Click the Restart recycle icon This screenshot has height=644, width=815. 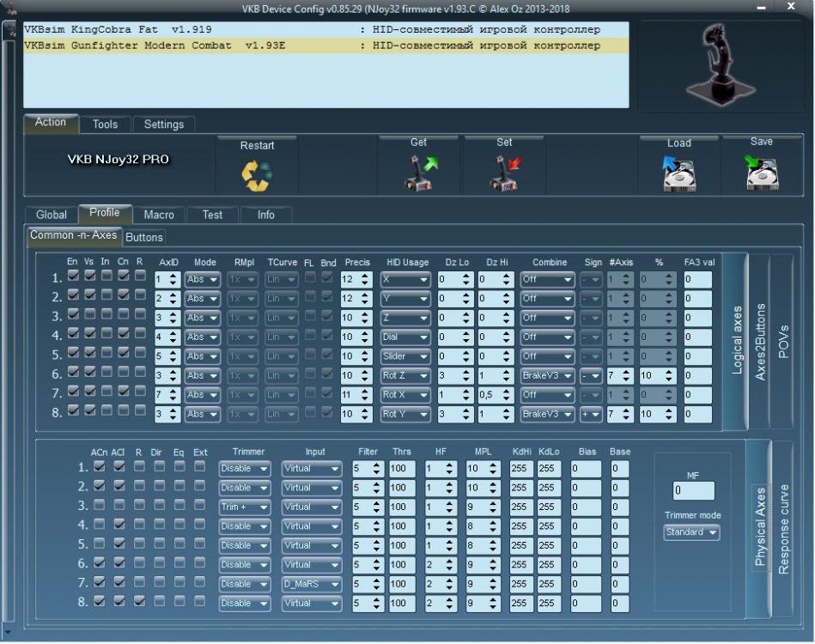(257, 176)
